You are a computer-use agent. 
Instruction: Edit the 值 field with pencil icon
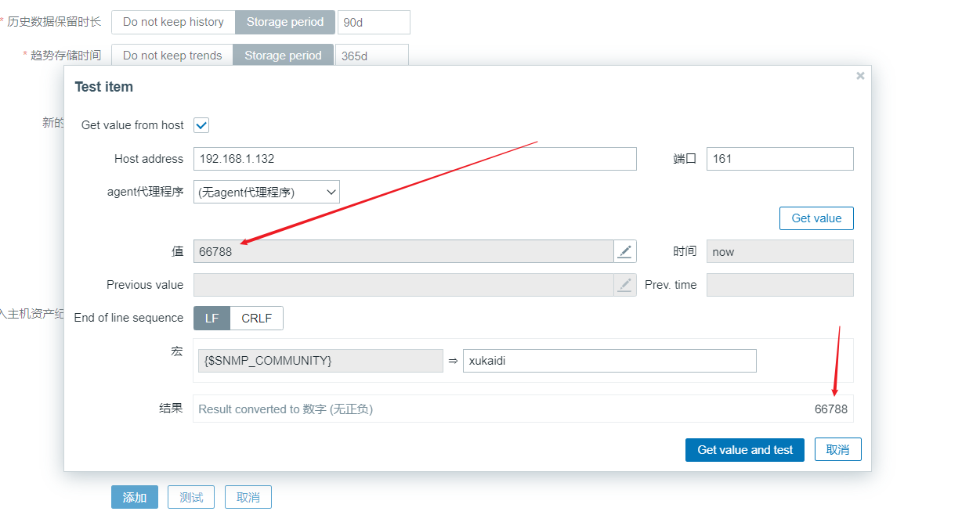click(624, 251)
